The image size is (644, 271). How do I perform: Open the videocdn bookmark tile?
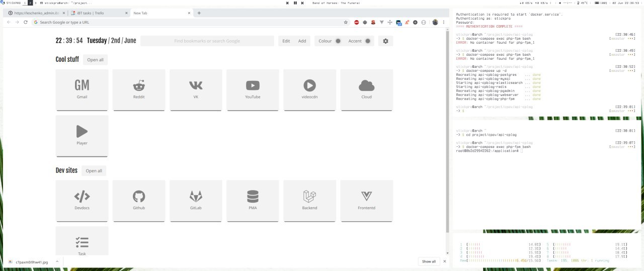tap(309, 89)
